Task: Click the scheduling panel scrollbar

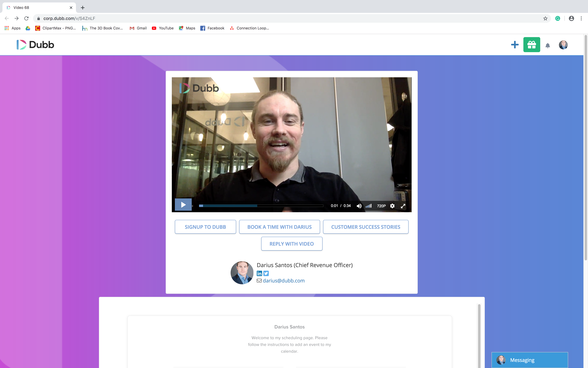Action: click(x=479, y=336)
